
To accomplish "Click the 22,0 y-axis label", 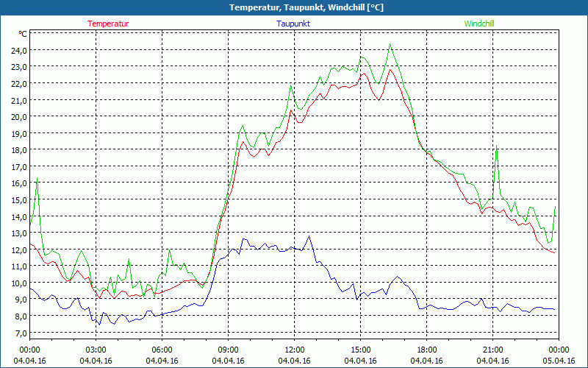I will tap(18, 83).
